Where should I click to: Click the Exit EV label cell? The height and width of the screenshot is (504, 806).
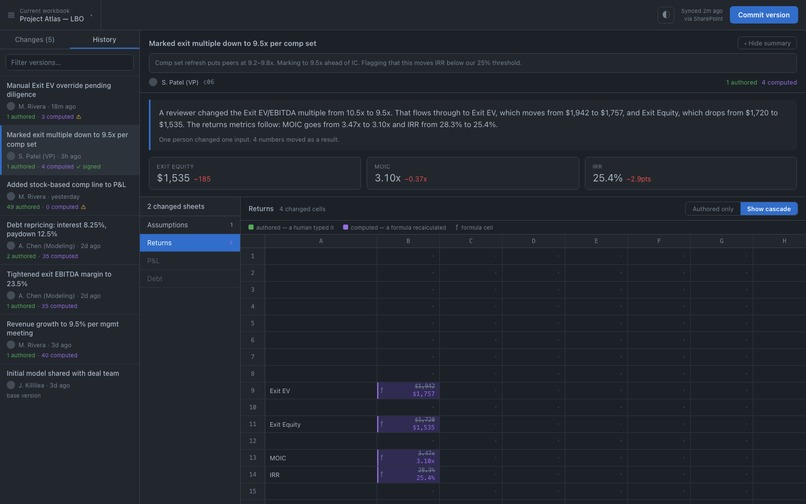[321, 391]
